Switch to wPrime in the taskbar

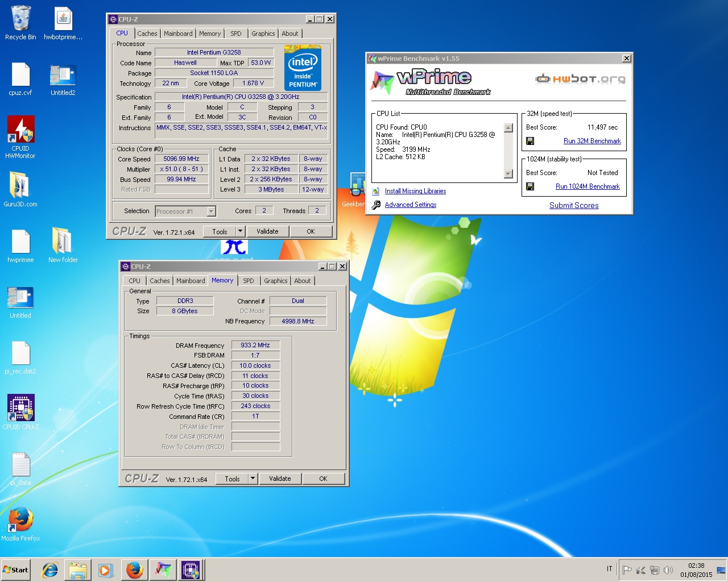click(x=163, y=570)
